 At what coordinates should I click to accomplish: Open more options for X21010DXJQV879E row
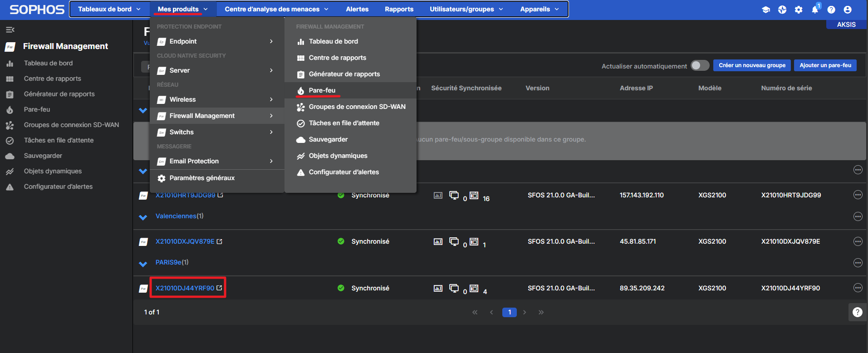[x=858, y=241]
